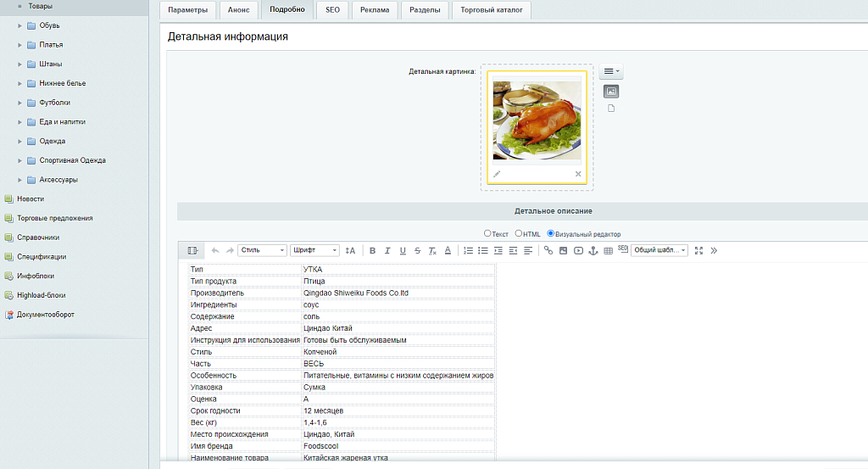
Task: Open the Шрифт font dropdown
Action: click(x=314, y=250)
